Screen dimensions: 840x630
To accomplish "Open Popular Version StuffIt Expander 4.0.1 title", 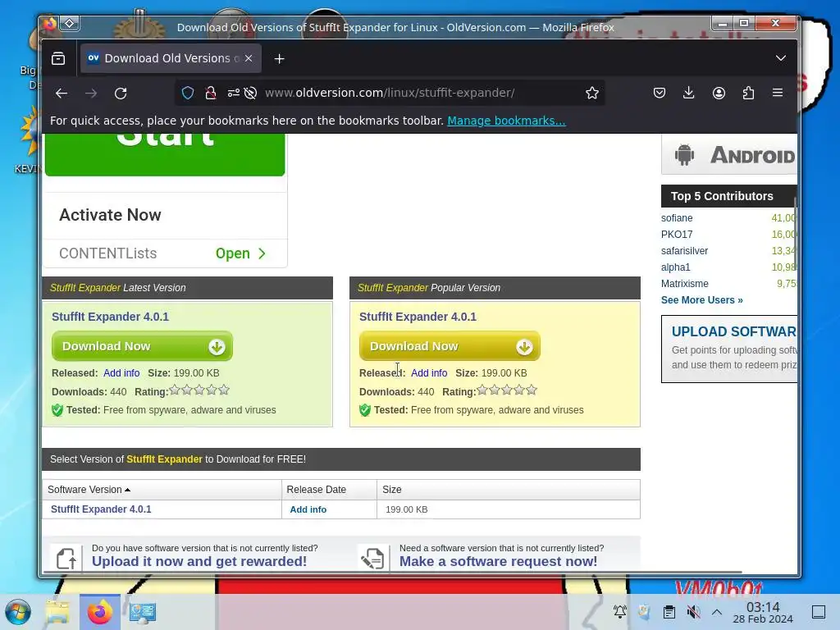I will tap(418, 317).
